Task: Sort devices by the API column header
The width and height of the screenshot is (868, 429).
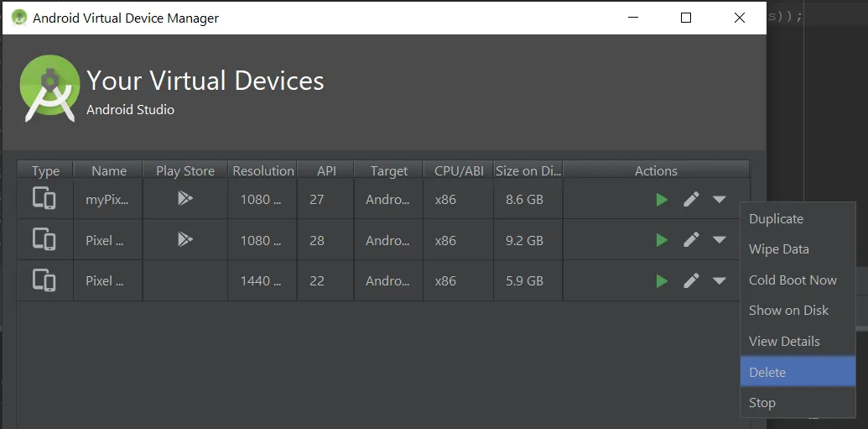Action: point(326,170)
